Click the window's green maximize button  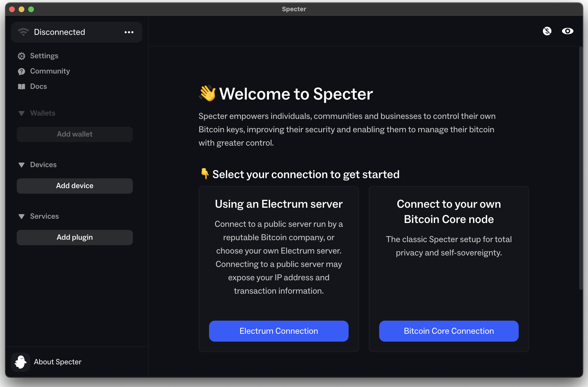[31, 9]
